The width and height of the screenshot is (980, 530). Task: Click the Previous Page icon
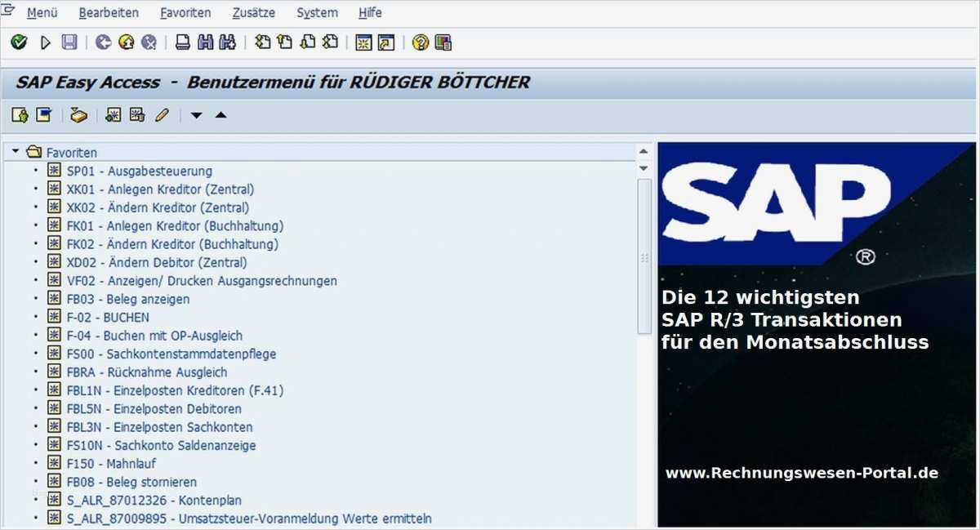(285, 42)
